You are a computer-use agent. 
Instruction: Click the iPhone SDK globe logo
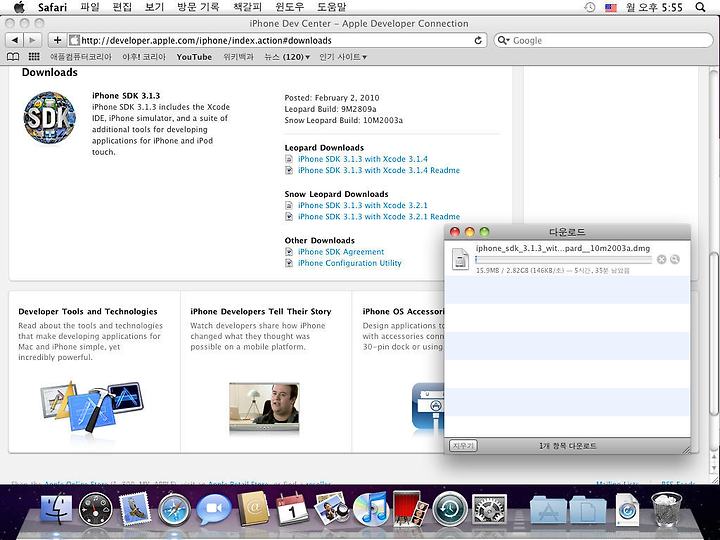(x=49, y=118)
